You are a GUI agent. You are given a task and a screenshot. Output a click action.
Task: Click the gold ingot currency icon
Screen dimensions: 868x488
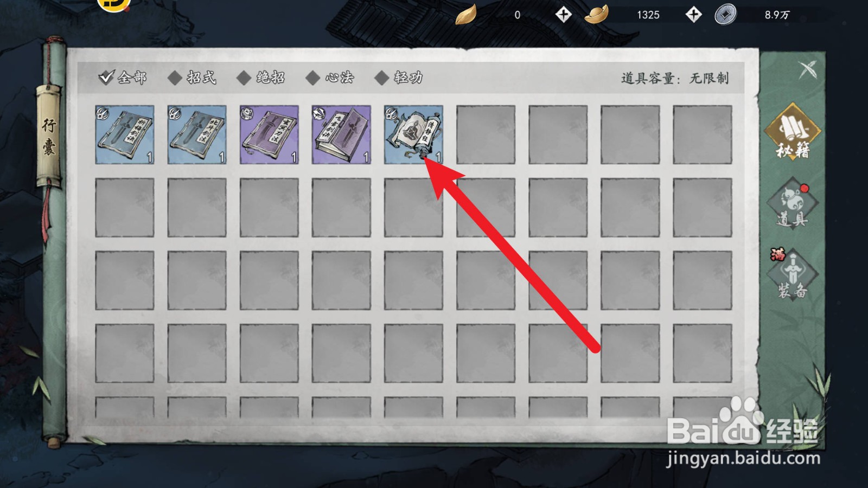pos(596,15)
